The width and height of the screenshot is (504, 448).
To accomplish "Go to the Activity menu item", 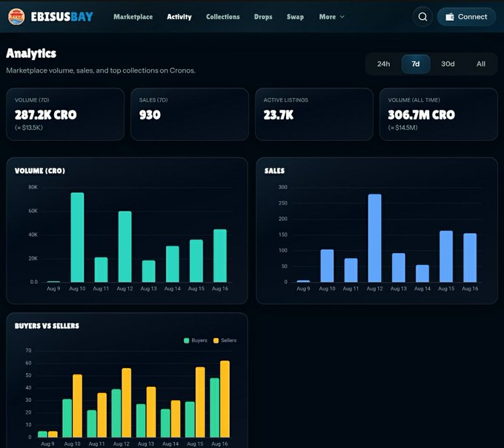I will (x=179, y=17).
